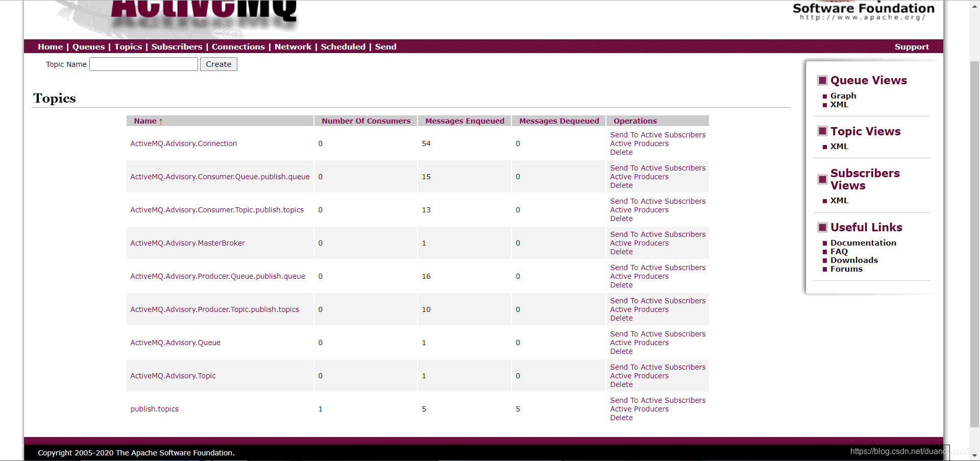Open the Topics navigation item
980x461 pixels.
128,46
